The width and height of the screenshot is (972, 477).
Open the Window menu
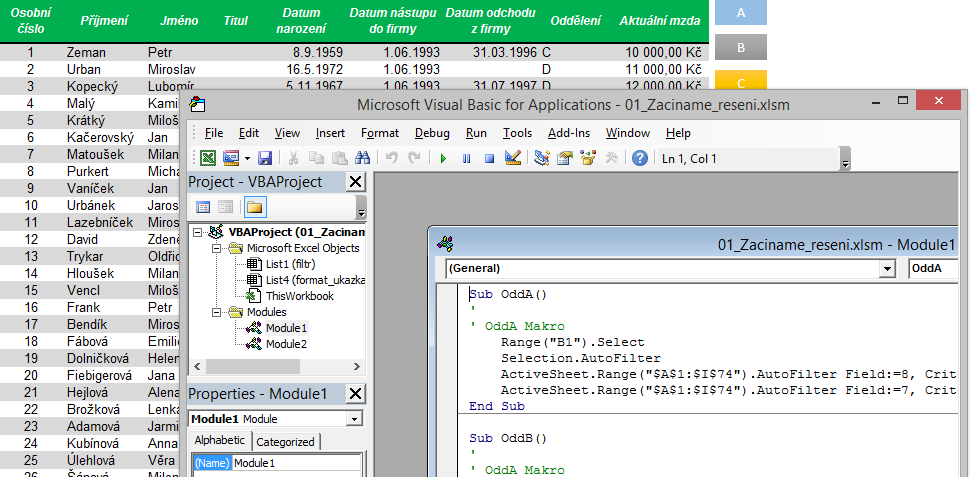pyautogui.click(x=628, y=133)
